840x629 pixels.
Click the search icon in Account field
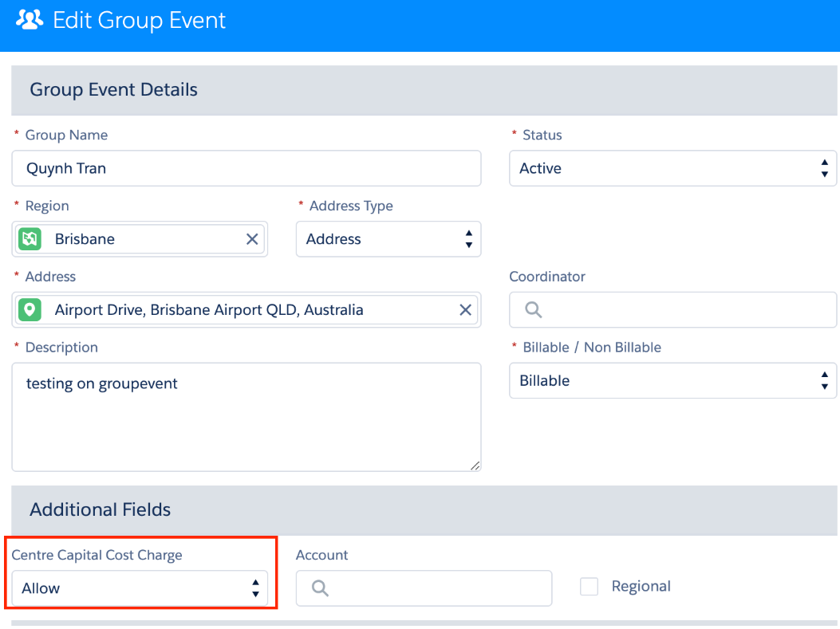[x=321, y=588]
